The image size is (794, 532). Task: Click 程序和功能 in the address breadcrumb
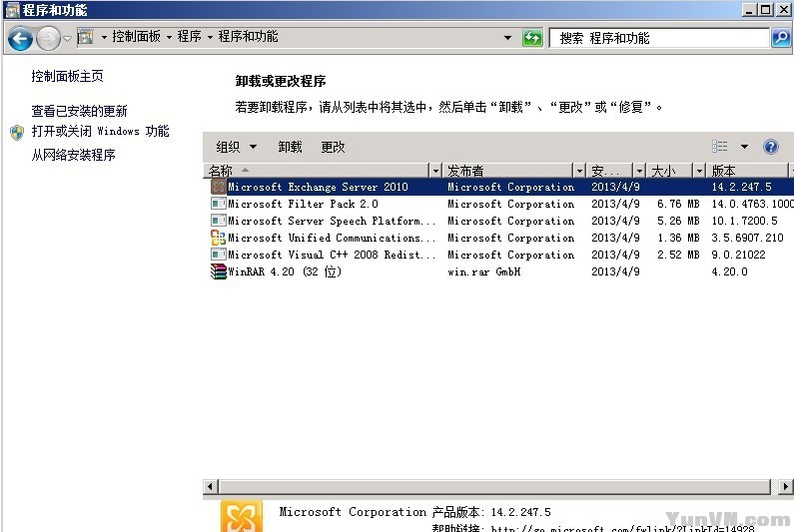[x=248, y=37]
